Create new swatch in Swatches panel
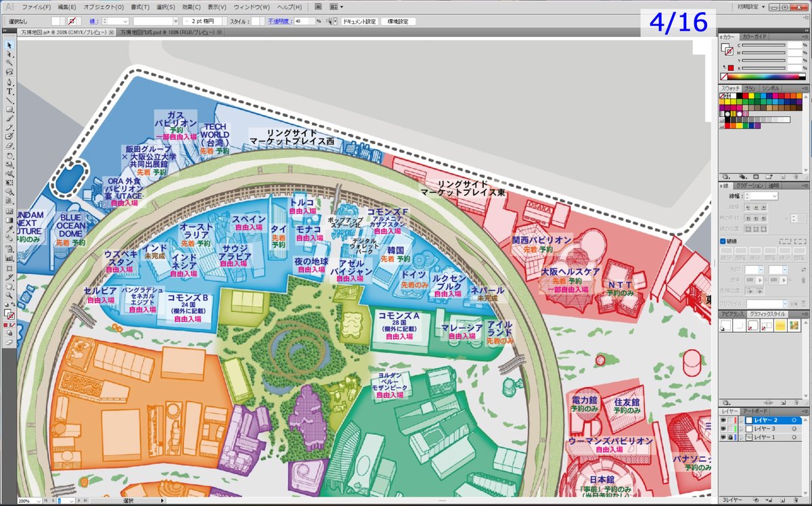 click(782, 177)
